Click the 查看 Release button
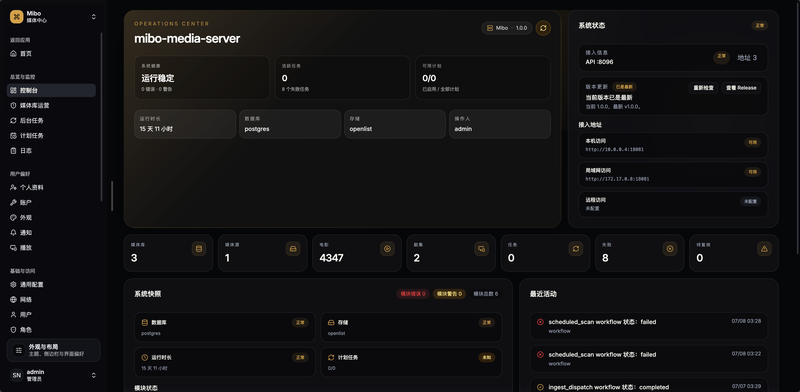 pos(741,88)
